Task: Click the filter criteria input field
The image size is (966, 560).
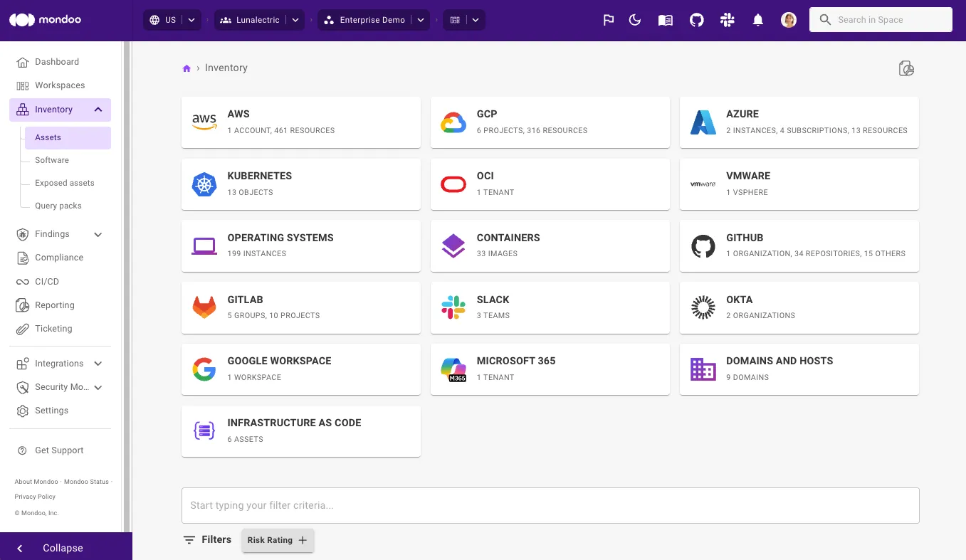Action: [550, 505]
